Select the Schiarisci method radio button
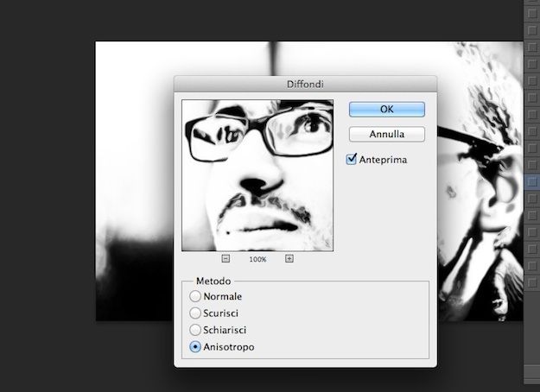Viewport: 540px width, 392px height. tap(195, 330)
